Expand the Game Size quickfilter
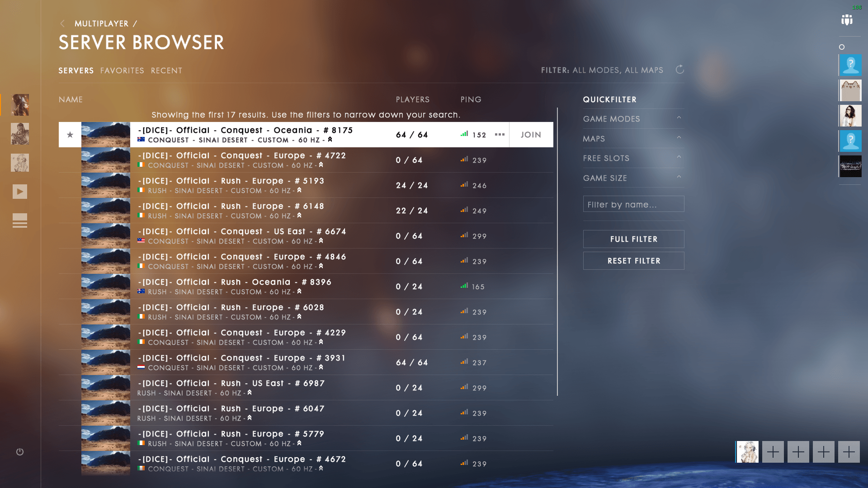The width and height of the screenshot is (868, 488). [633, 178]
